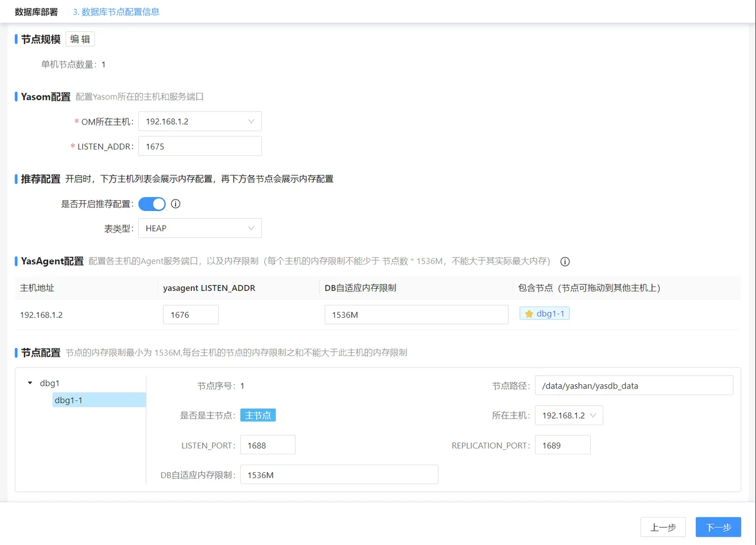Image resolution: width=756 pixels, height=545 pixels.
Task: Open the 表类型 HEAP dropdown
Action: click(200, 228)
